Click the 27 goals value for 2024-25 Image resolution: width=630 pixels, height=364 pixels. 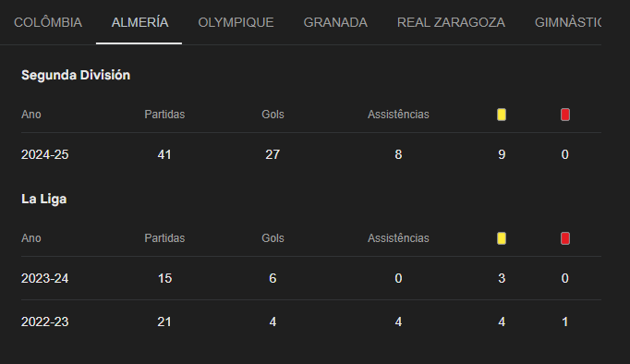click(x=273, y=154)
